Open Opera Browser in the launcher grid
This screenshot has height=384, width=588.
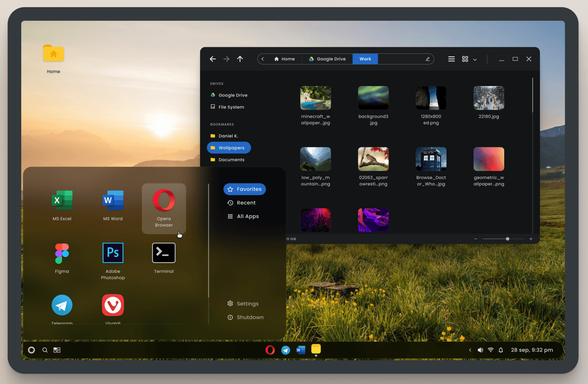pyautogui.click(x=164, y=208)
